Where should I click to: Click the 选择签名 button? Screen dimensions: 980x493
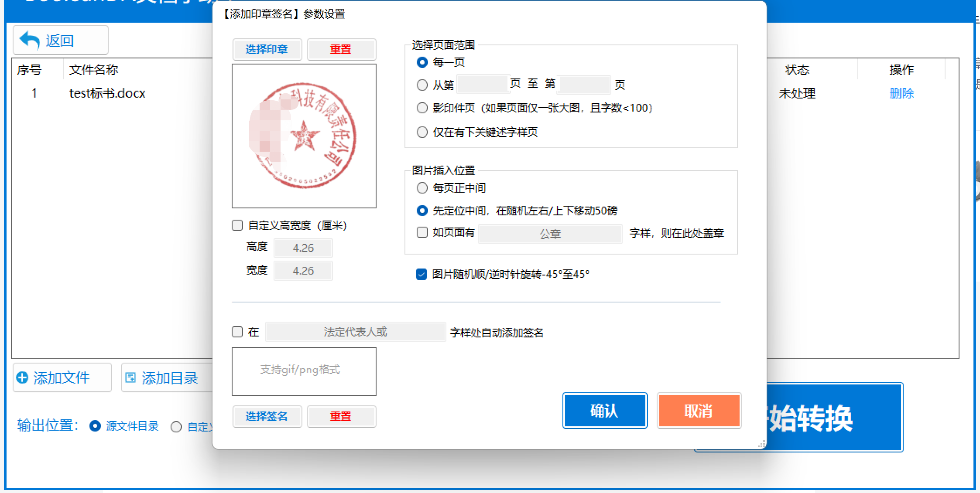click(x=267, y=416)
